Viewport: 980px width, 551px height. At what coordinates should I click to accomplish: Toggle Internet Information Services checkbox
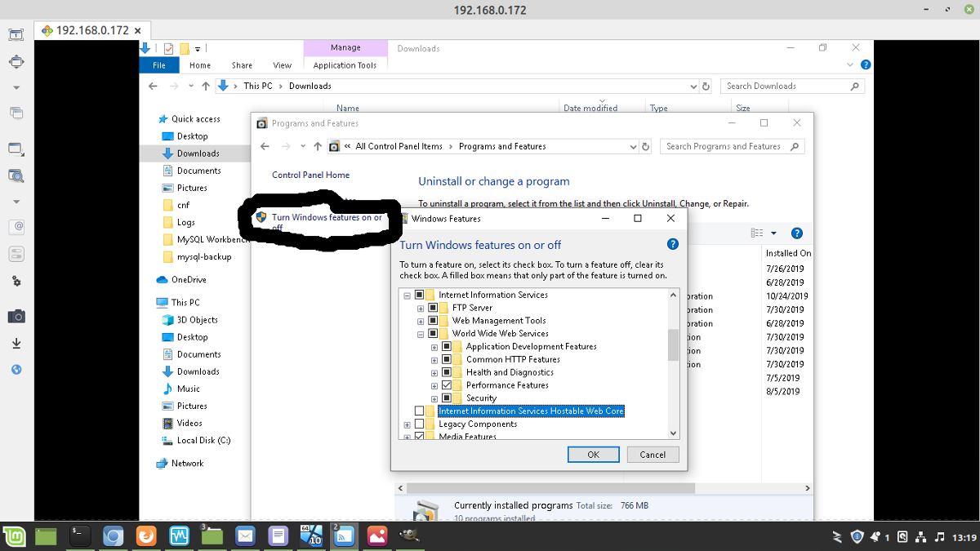pos(420,295)
